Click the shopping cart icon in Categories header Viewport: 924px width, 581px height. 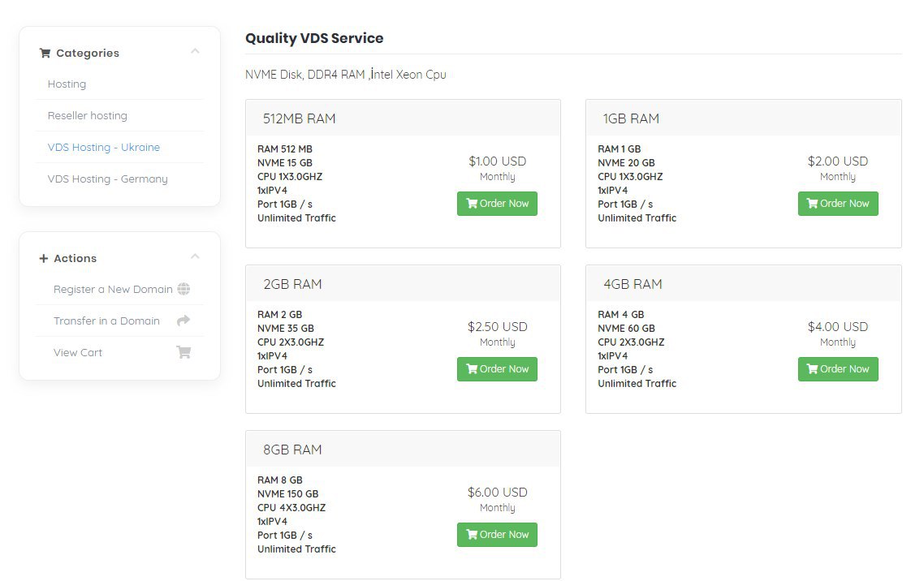point(45,53)
